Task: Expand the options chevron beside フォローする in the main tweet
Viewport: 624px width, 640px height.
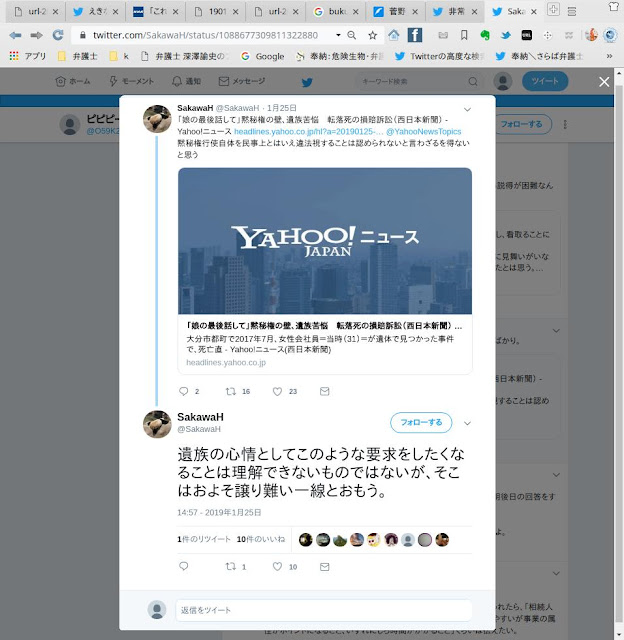Action: (x=467, y=423)
